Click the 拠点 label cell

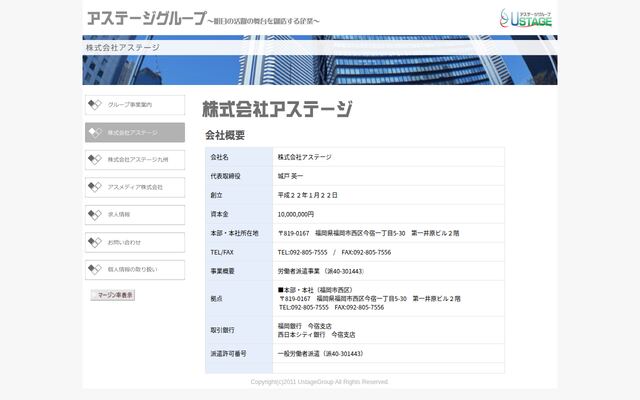click(x=239, y=299)
